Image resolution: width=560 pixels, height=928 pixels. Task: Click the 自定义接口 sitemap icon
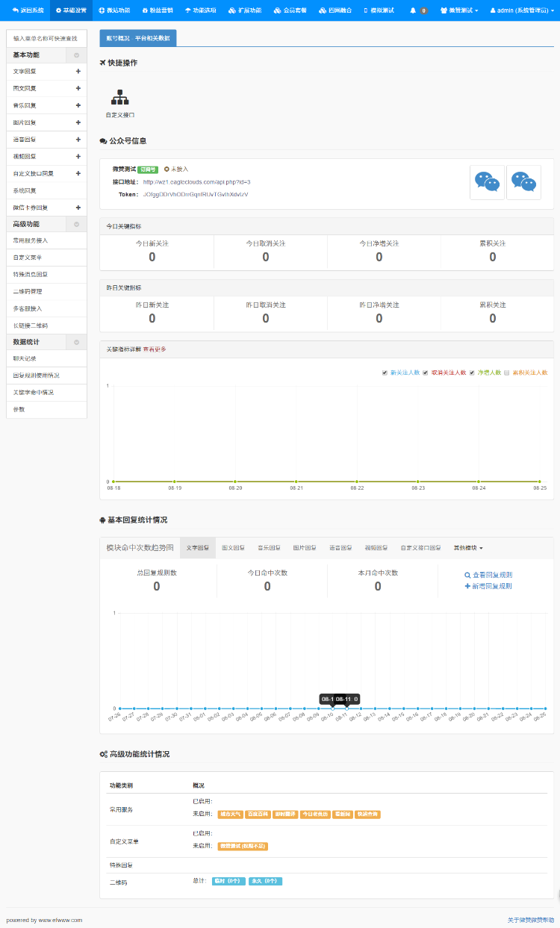119,98
